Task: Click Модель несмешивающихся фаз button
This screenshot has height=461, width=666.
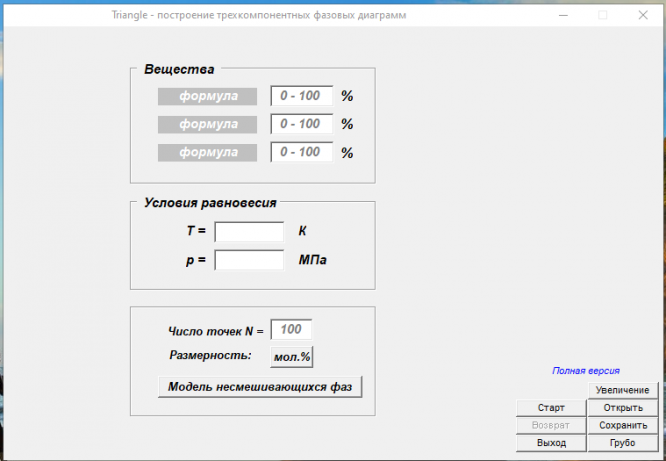Action: click(x=260, y=387)
